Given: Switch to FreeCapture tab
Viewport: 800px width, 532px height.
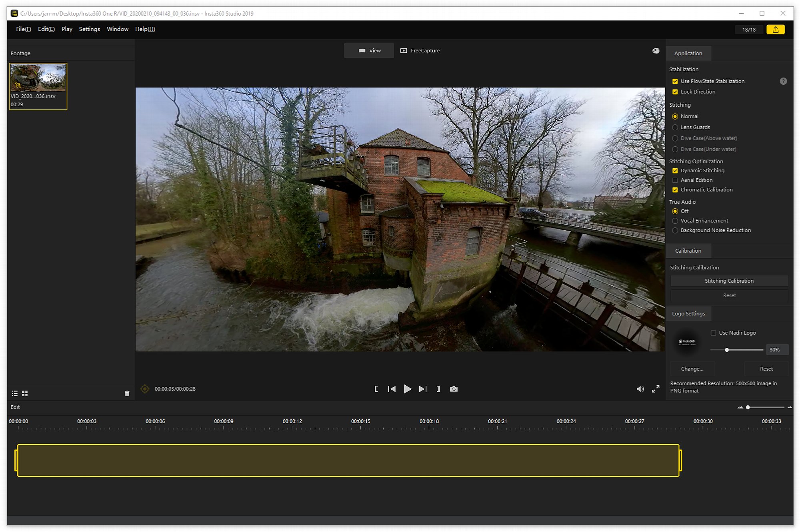Looking at the screenshot, I should tap(420, 51).
